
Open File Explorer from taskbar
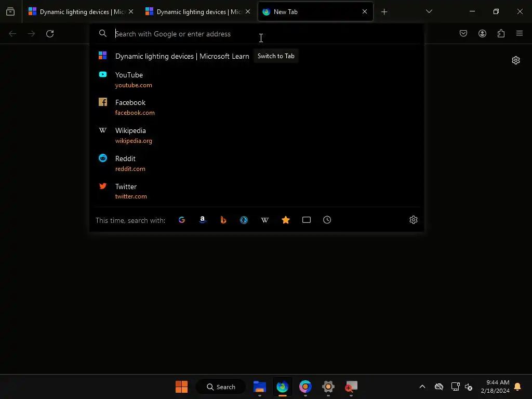(260, 387)
